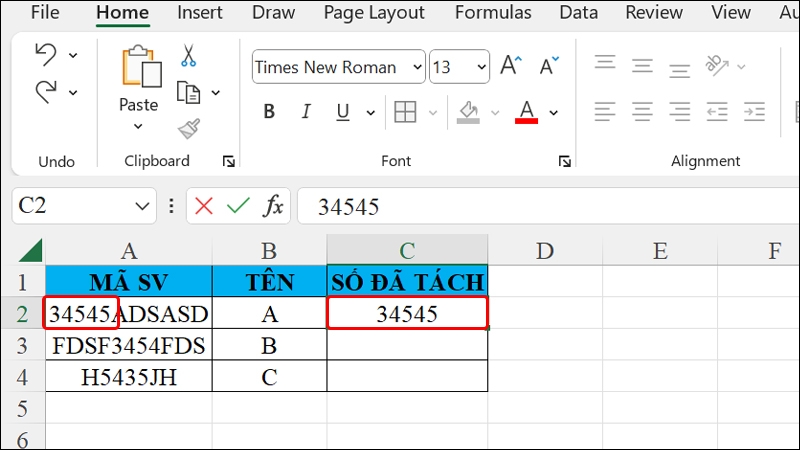The width and height of the screenshot is (800, 450).
Task: Open the Orientation dropdown arrow
Action: pyautogui.click(x=741, y=67)
